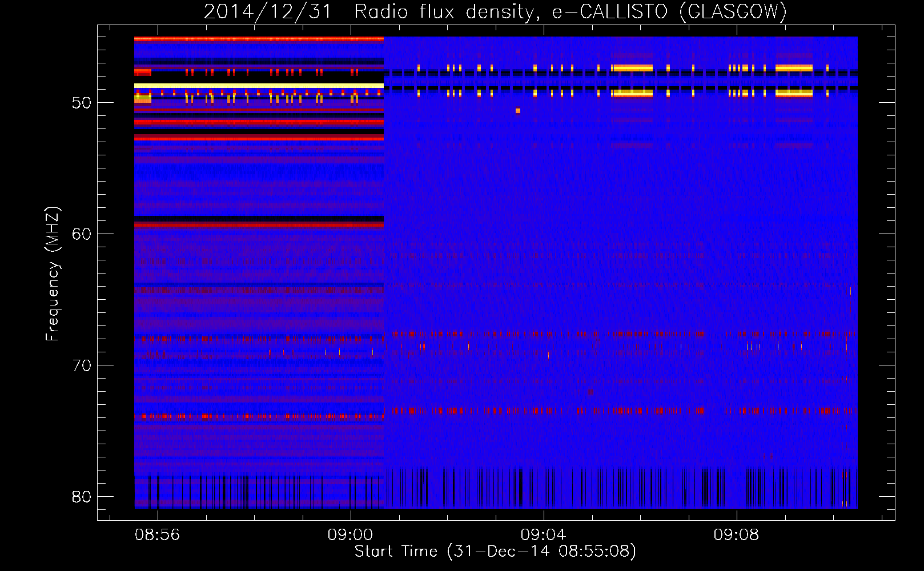
Task: Click the isolated orange spot below 50 MHz
Action: pyautogui.click(x=518, y=111)
